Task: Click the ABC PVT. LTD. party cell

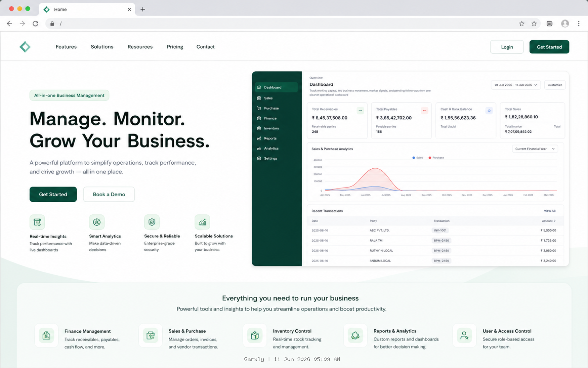Action: (379, 231)
